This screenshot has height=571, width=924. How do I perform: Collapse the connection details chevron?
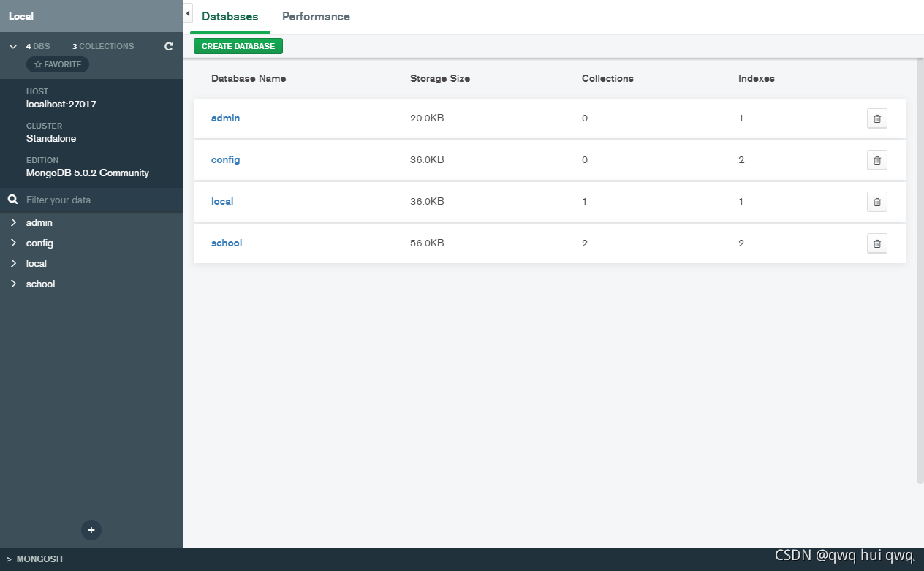pos(13,46)
